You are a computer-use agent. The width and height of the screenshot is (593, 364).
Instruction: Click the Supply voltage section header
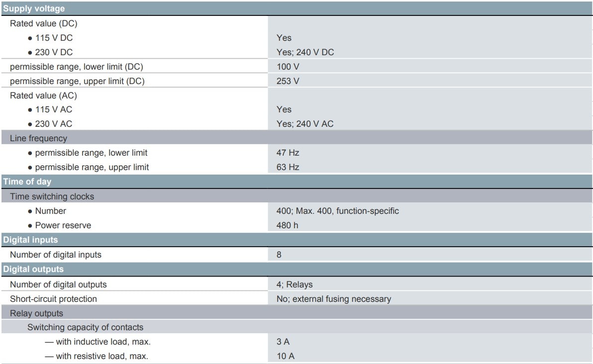296,8
